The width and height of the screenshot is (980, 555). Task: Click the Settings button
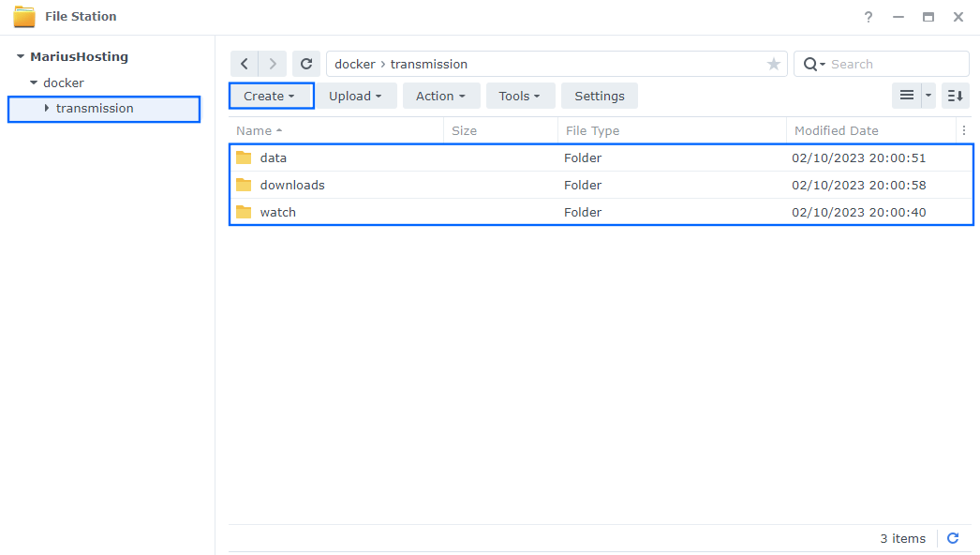[x=599, y=95]
